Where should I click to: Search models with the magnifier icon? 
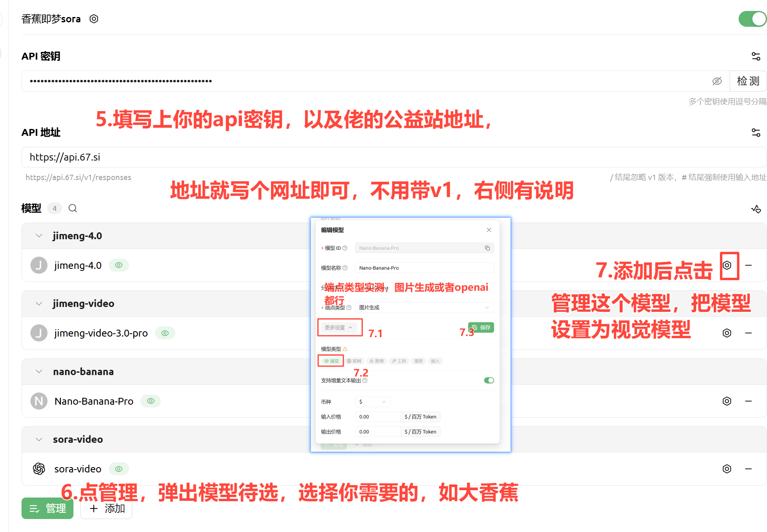[73, 208]
